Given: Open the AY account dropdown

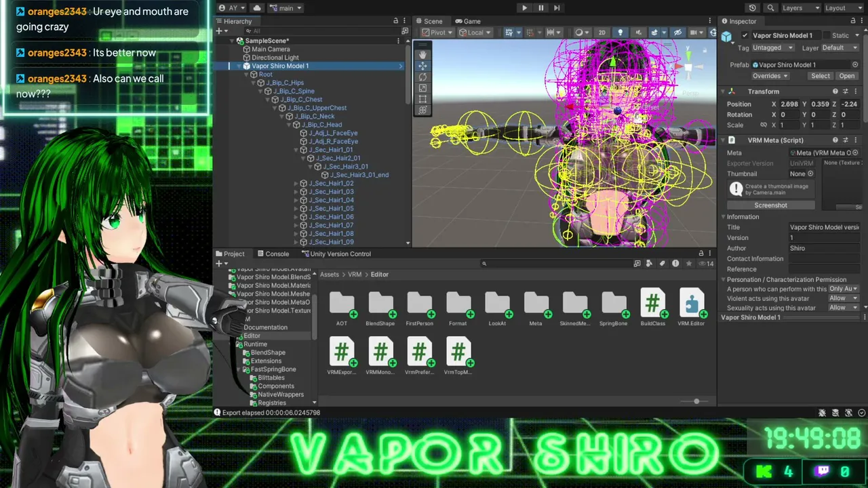Looking at the screenshot, I should tap(231, 8).
